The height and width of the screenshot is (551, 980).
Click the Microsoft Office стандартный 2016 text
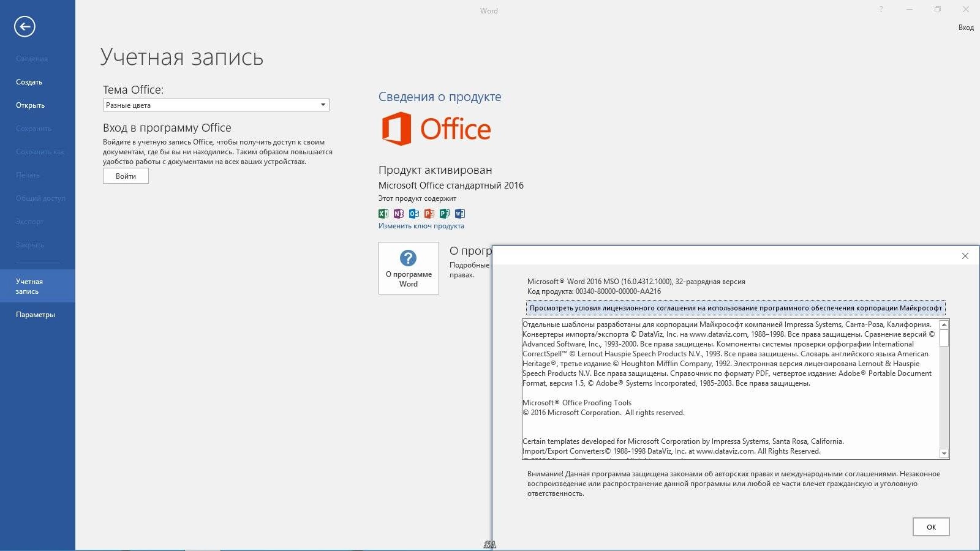pyautogui.click(x=451, y=186)
